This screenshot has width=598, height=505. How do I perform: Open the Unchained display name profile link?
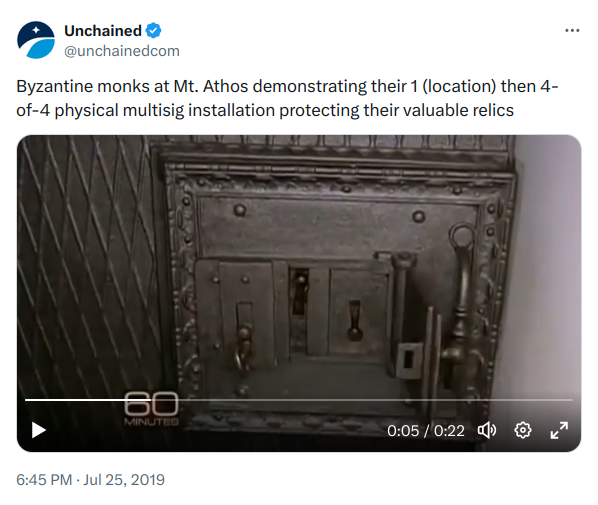103,31
